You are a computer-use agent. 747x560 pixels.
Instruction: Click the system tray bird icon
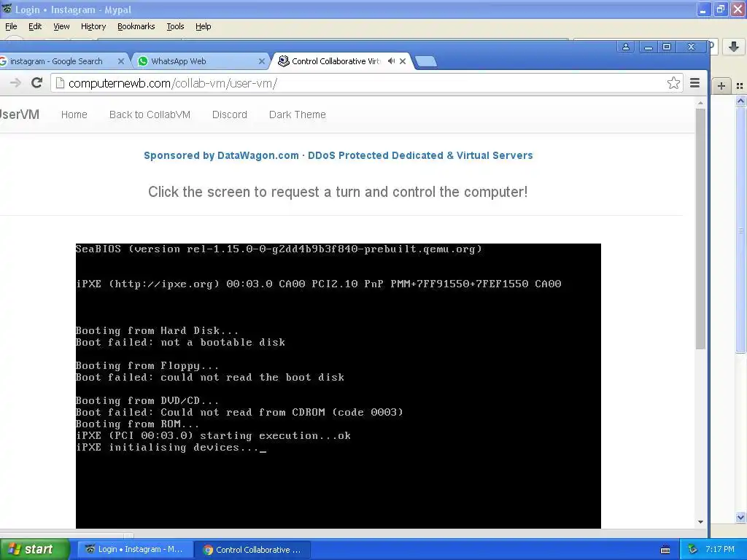click(693, 549)
